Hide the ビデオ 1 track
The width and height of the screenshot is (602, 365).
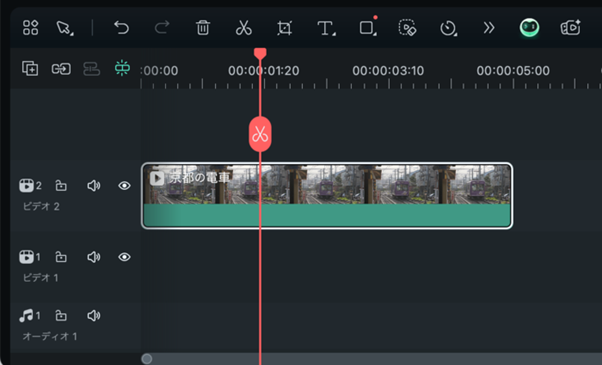[x=124, y=257]
